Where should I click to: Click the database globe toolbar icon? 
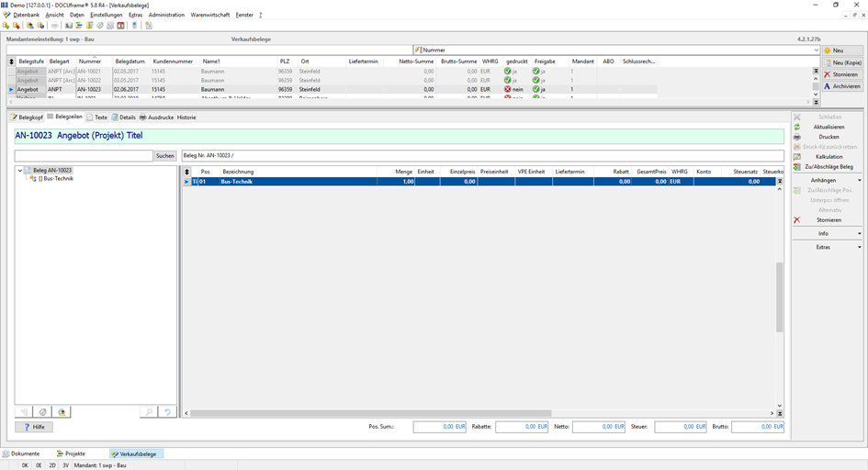pyautogui.click(x=40, y=26)
